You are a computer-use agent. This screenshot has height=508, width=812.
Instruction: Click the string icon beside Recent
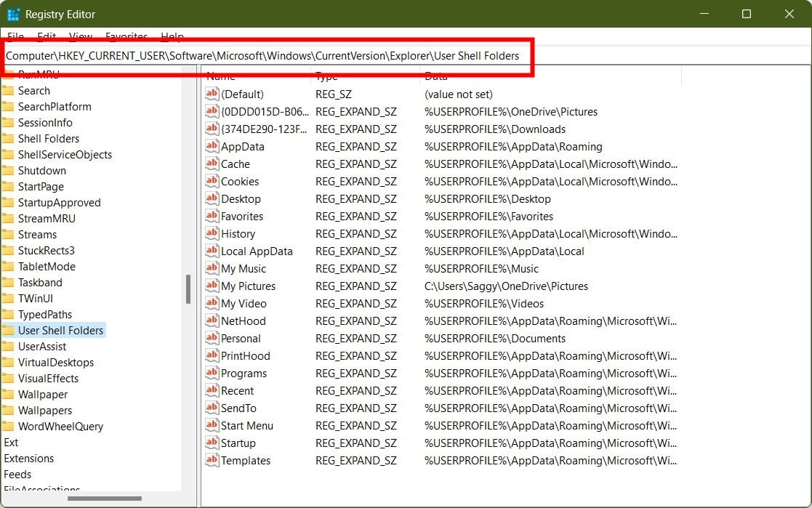click(x=212, y=390)
